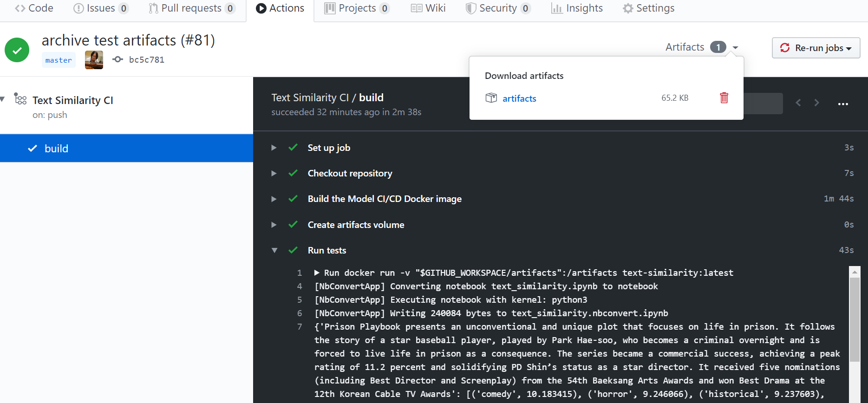Click the commit author avatar
The height and width of the screenshot is (403, 868).
click(94, 60)
